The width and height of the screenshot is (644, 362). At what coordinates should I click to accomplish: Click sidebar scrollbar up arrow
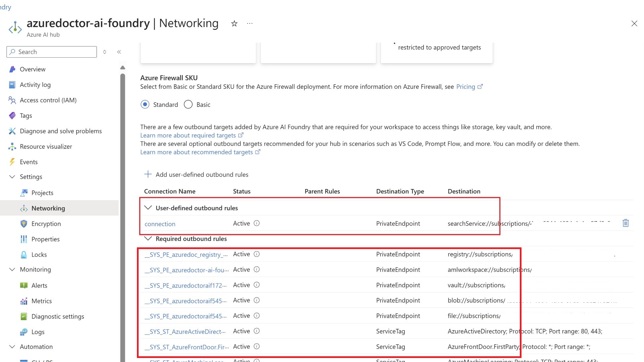pos(123,68)
